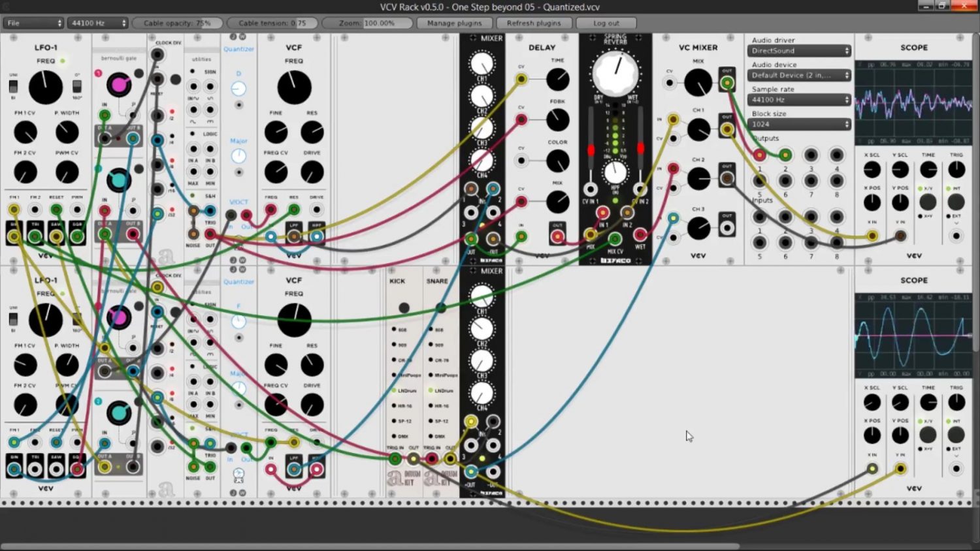Click the X SCL knob on the lower Scope

(872, 402)
